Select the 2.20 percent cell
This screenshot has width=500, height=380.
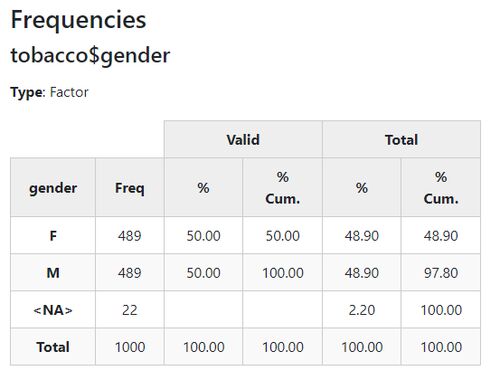click(x=362, y=310)
